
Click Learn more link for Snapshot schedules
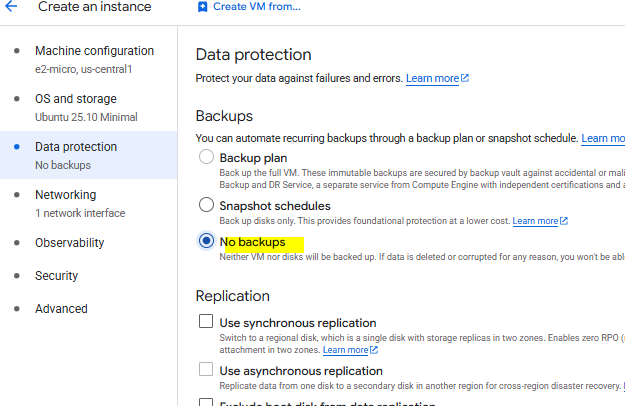pos(535,221)
